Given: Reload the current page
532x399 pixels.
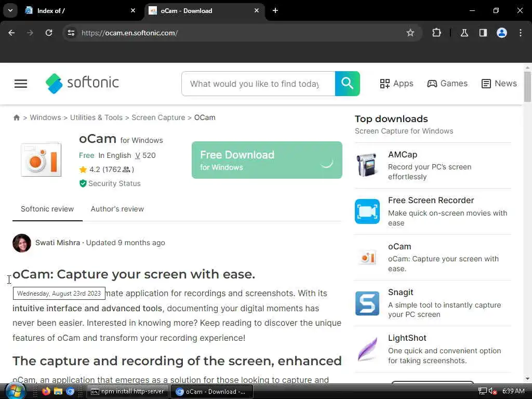Looking at the screenshot, I should pyautogui.click(x=49, y=33).
